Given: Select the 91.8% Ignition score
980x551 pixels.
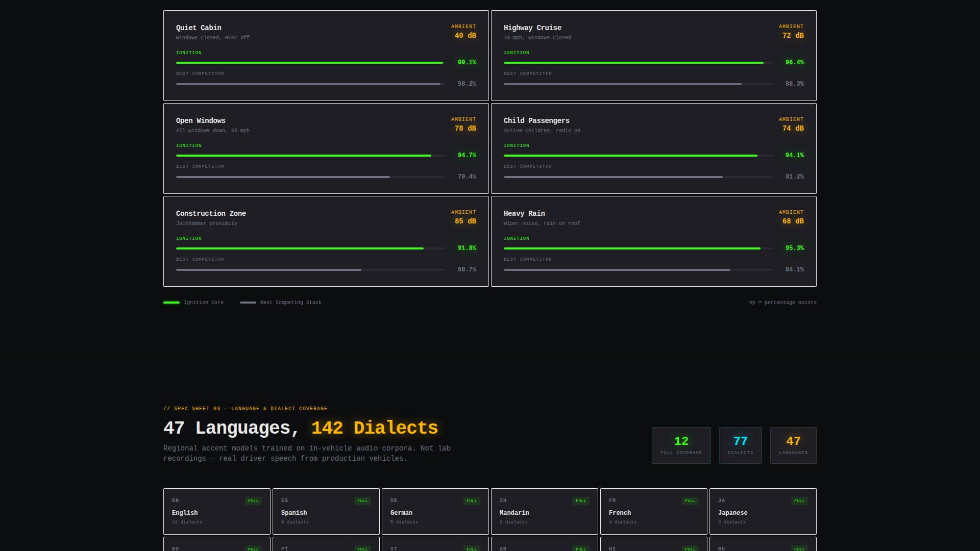Looking at the screenshot, I should coord(467,248).
